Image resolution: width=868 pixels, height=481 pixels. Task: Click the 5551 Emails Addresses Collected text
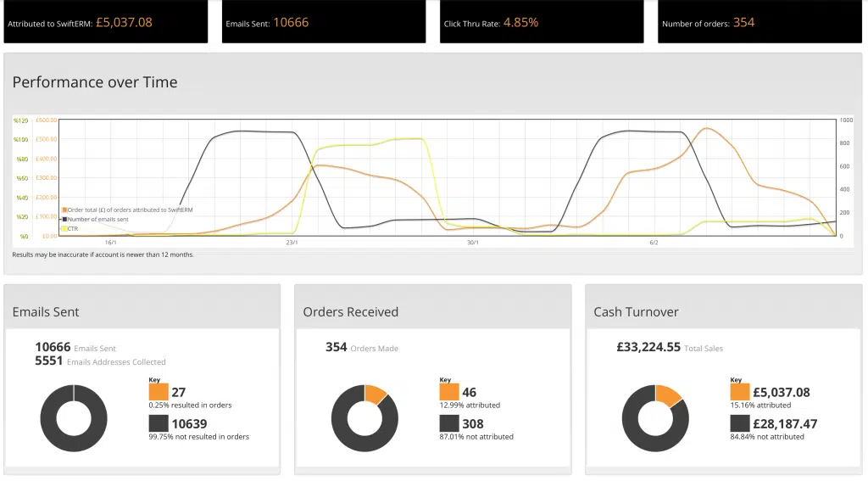[x=100, y=361]
